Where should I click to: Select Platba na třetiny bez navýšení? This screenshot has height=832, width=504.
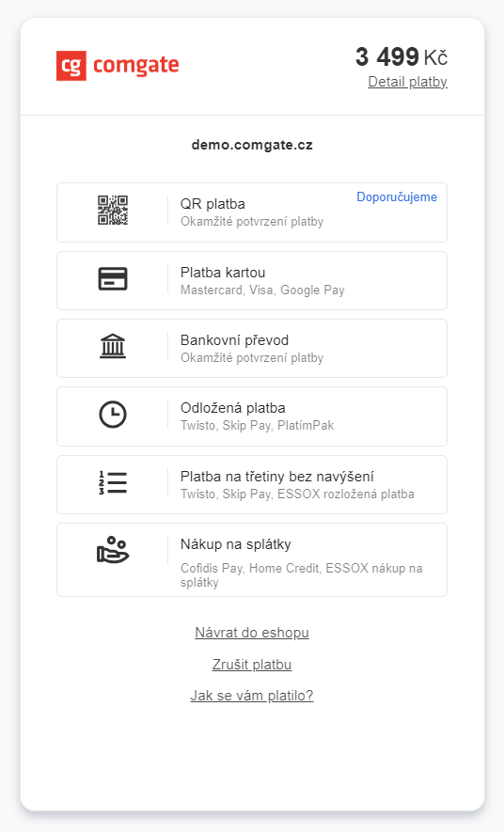tap(252, 484)
